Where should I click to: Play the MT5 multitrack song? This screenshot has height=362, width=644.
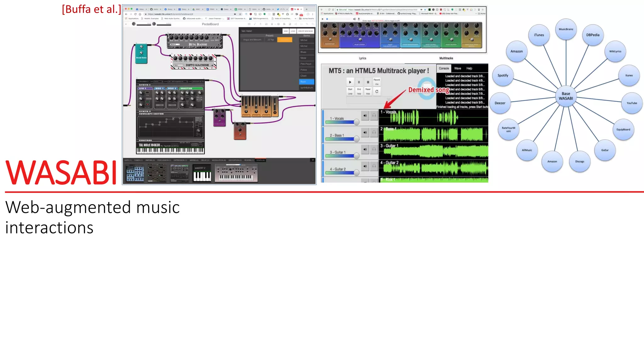[350, 82]
